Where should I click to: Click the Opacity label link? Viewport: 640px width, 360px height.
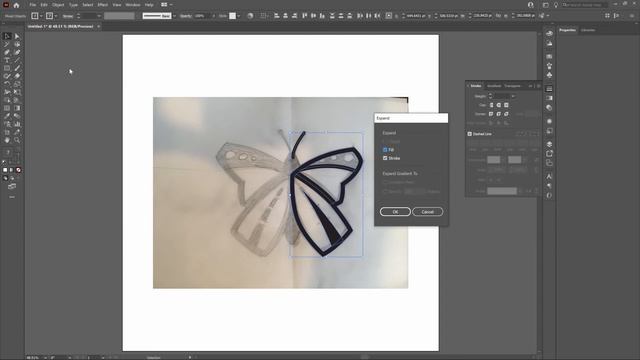pos(186,16)
